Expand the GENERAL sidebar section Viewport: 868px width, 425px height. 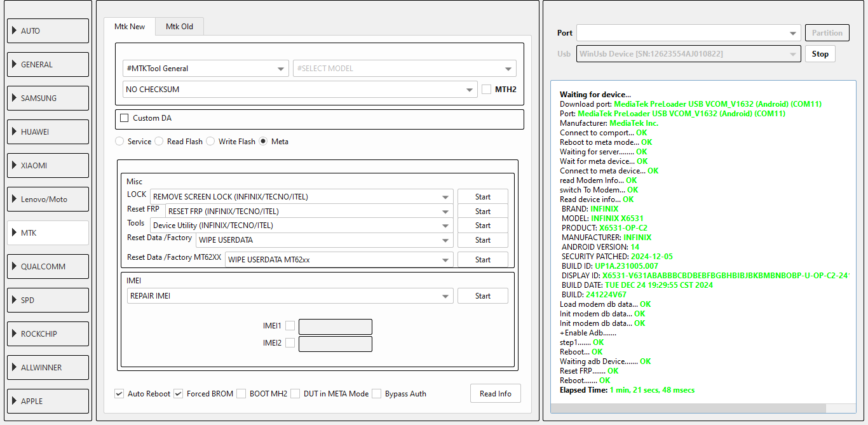[x=48, y=64]
